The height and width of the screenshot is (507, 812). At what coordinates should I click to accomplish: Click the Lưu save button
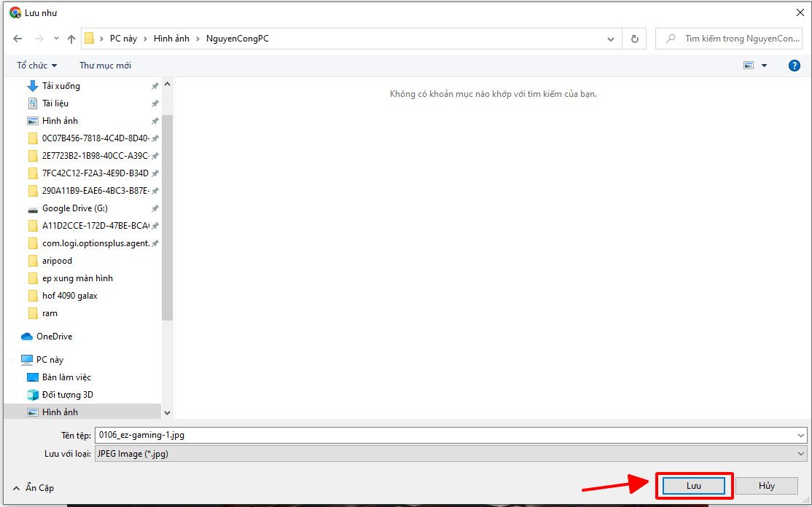point(693,485)
